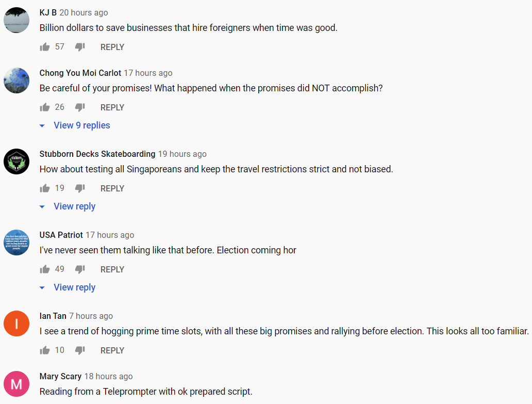Viewport: 532px width, 404px height.
Task: Like Ian Tan's comment on prime time slots
Action: [x=44, y=350]
